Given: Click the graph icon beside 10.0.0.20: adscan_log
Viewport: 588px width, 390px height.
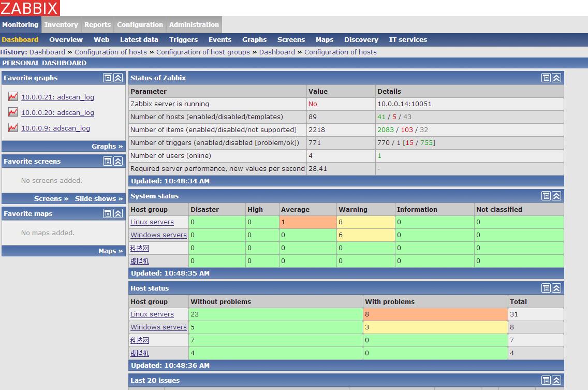Looking at the screenshot, I should coord(12,112).
